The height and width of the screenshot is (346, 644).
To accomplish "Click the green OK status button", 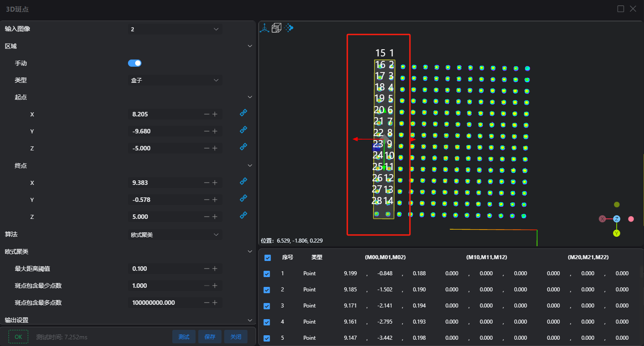I will (18, 337).
